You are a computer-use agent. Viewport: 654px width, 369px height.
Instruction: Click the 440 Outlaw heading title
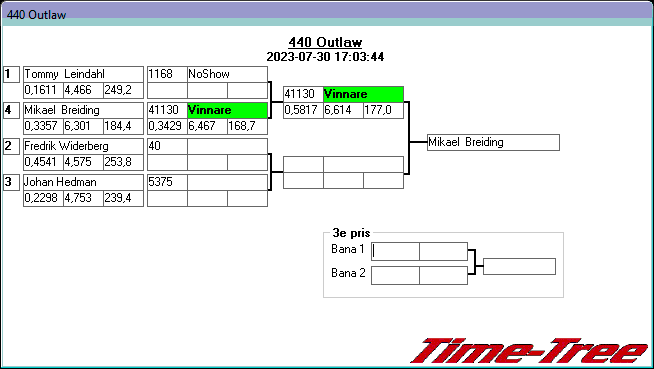click(x=325, y=42)
